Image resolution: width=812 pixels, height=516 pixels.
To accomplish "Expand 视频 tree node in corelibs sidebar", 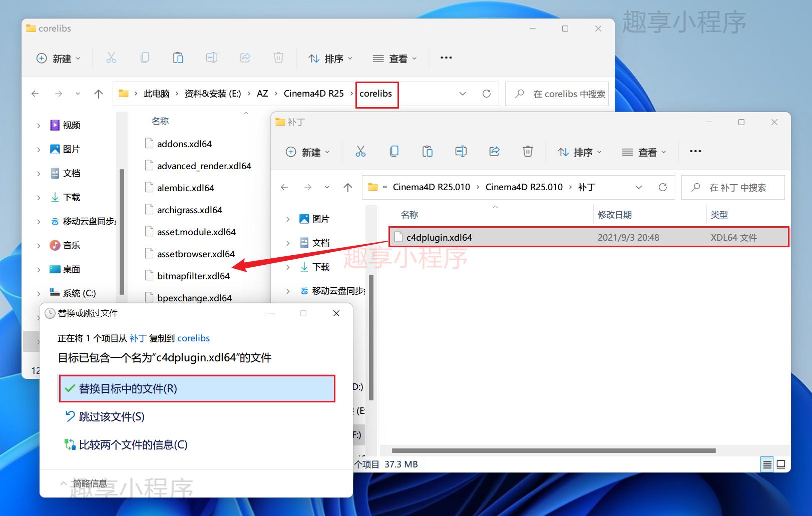I will tap(39, 125).
